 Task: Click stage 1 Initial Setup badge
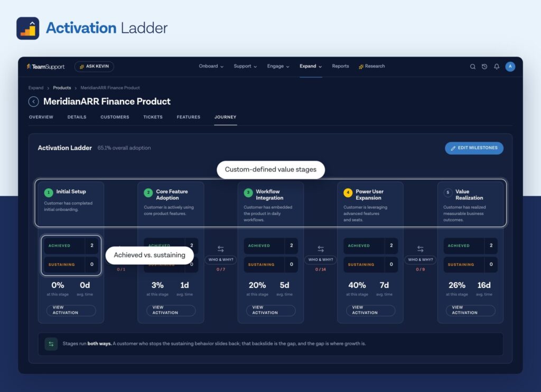pyautogui.click(x=49, y=192)
